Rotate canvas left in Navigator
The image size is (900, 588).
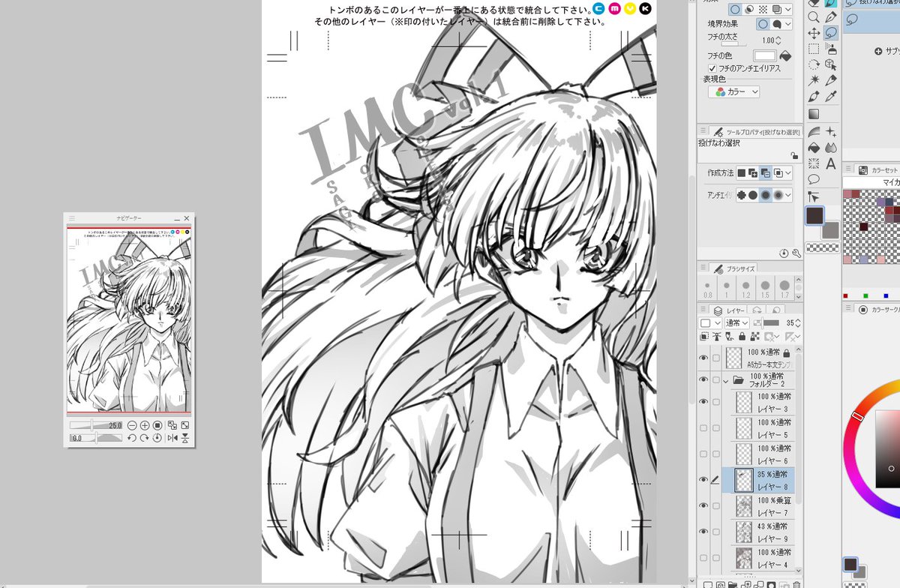coord(132,438)
